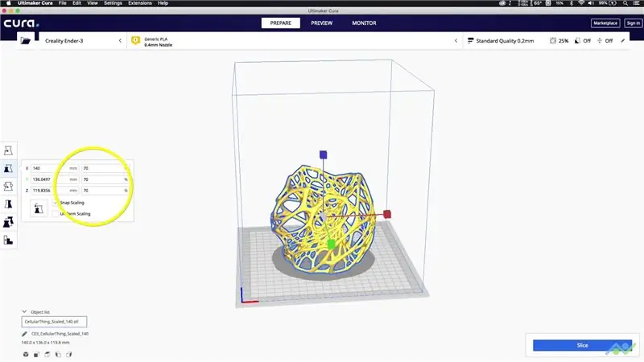The width and height of the screenshot is (644, 362).
Task: Open the Settings menu
Action: 113,3
